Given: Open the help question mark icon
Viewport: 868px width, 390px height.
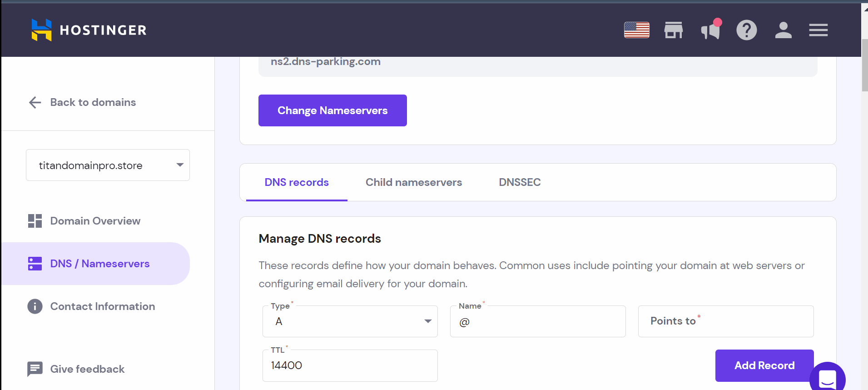Looking at the screenshot, I should (x=746, y=30).
